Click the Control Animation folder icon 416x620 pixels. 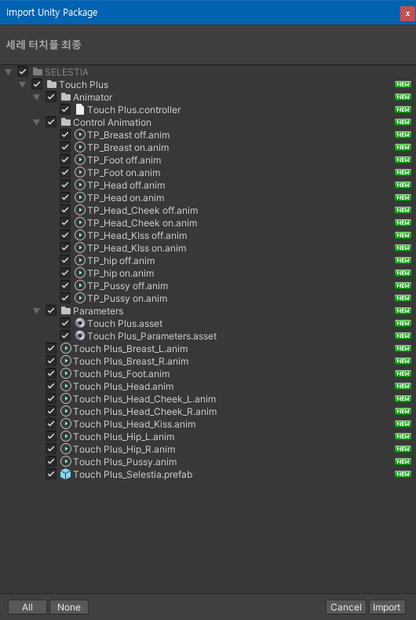tap(66, 122)
